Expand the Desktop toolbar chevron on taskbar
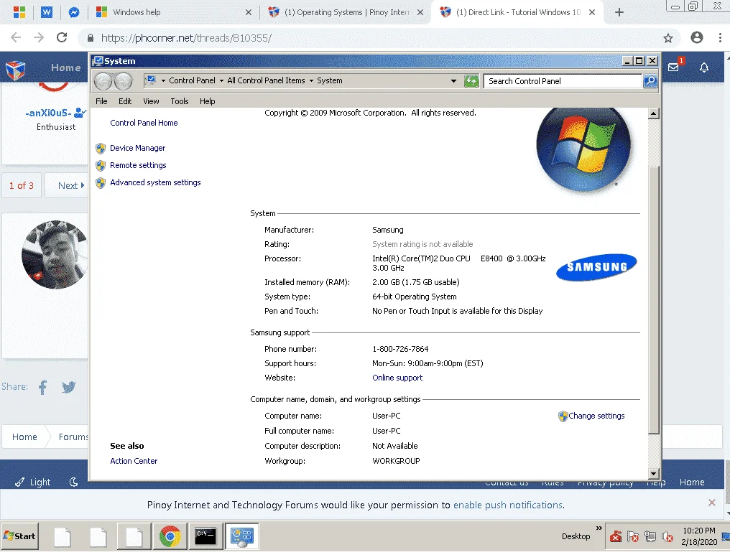The width and height of the screenshot is (730, 560). point(599,528)
